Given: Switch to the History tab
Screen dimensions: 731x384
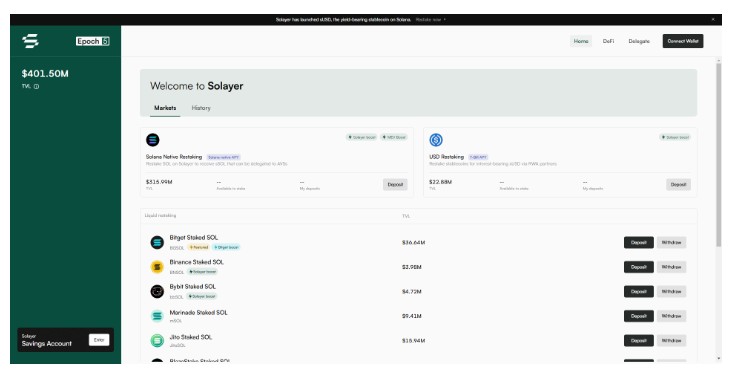Looking at the screenshot, I should point(201,108).
